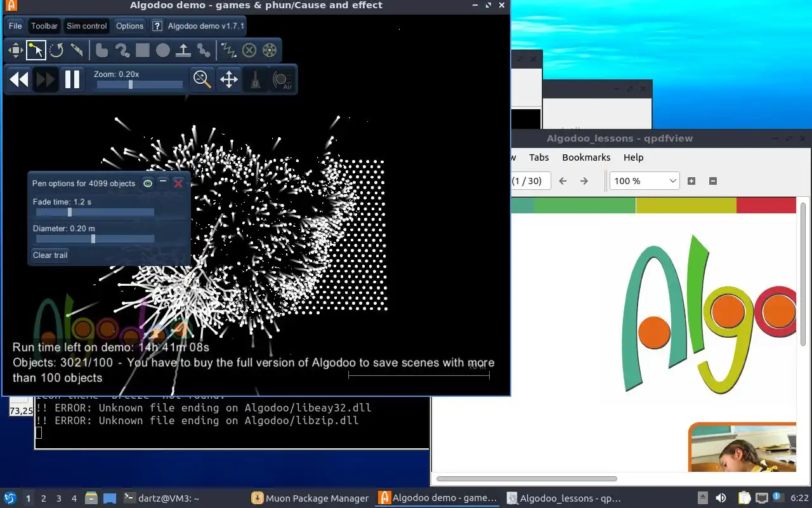Image resolution: width=812 pixels, height=508 pixels.
Task: Pick the Knife cutting tool
Action: (x=77, y=50)
